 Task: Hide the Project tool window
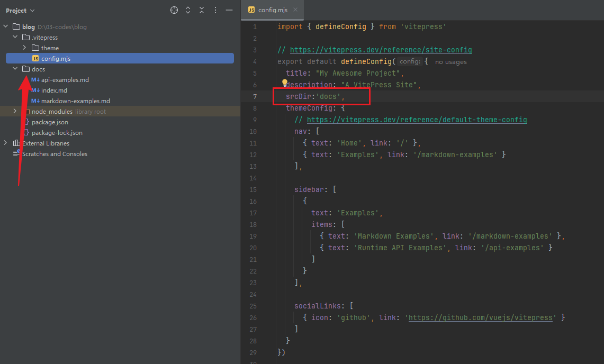pos(229,11)
